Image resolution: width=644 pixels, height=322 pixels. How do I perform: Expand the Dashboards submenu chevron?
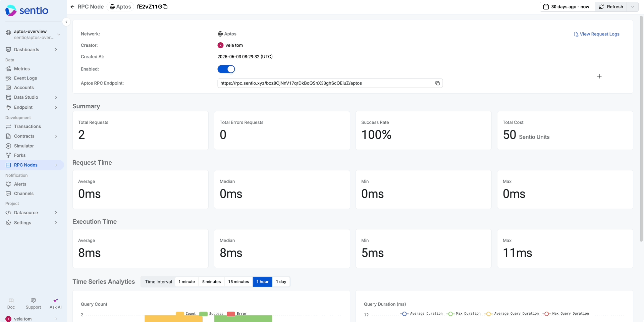56,50
